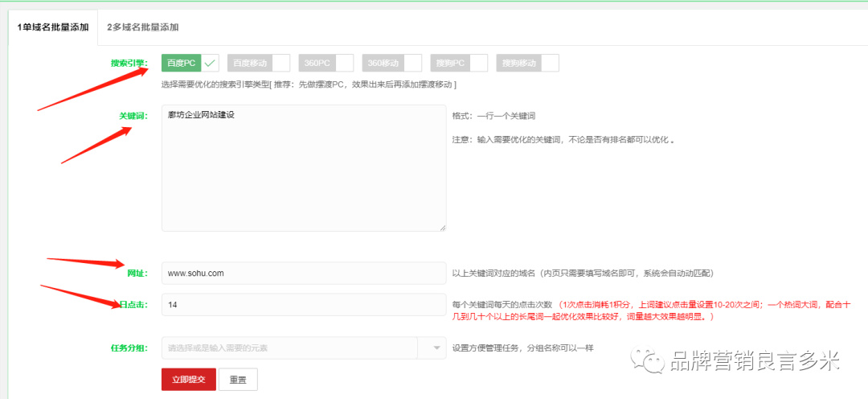Focus the 关键词 keyword text area

click(303, 167)
